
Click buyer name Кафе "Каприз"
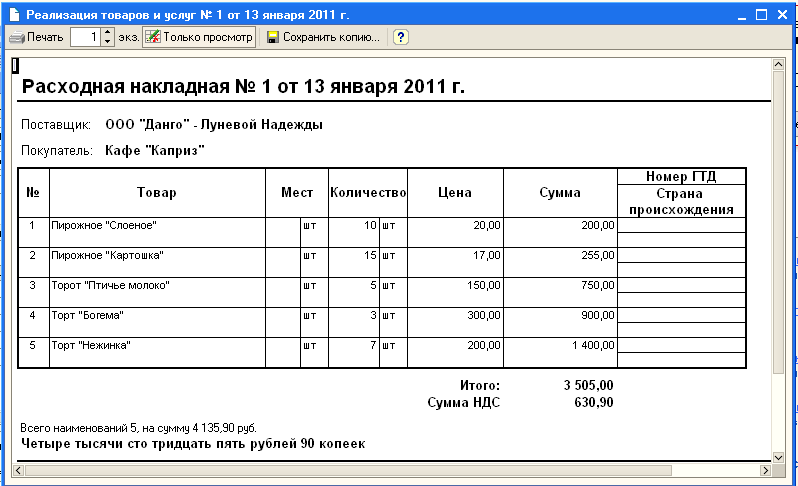click(155, 151)
